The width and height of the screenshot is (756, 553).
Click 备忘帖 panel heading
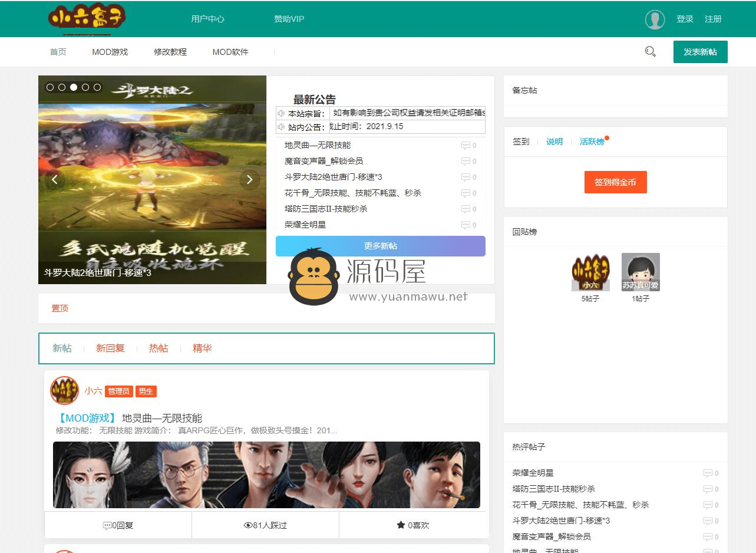click(x=525, y=90)
